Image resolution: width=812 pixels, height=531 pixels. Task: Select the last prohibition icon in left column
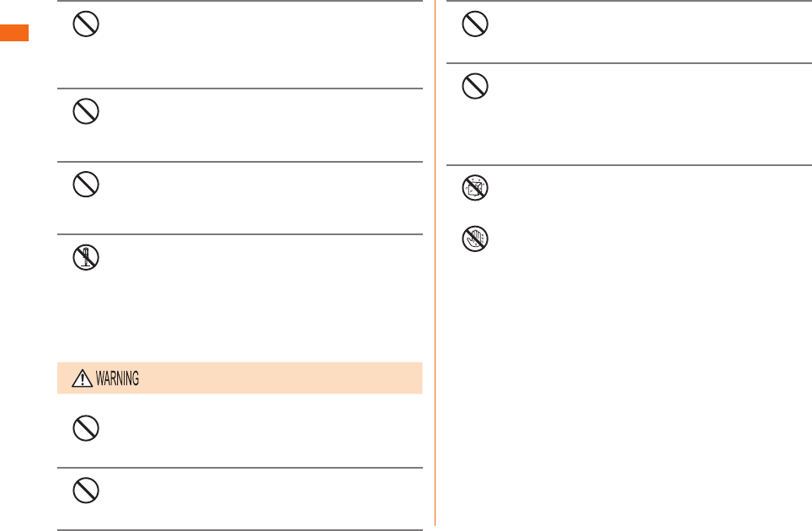(86, 491)
